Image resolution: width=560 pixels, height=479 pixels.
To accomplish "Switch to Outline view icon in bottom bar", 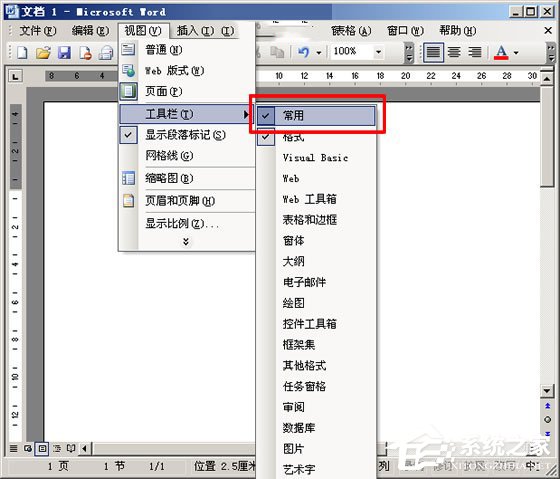I will coord(57,448).
